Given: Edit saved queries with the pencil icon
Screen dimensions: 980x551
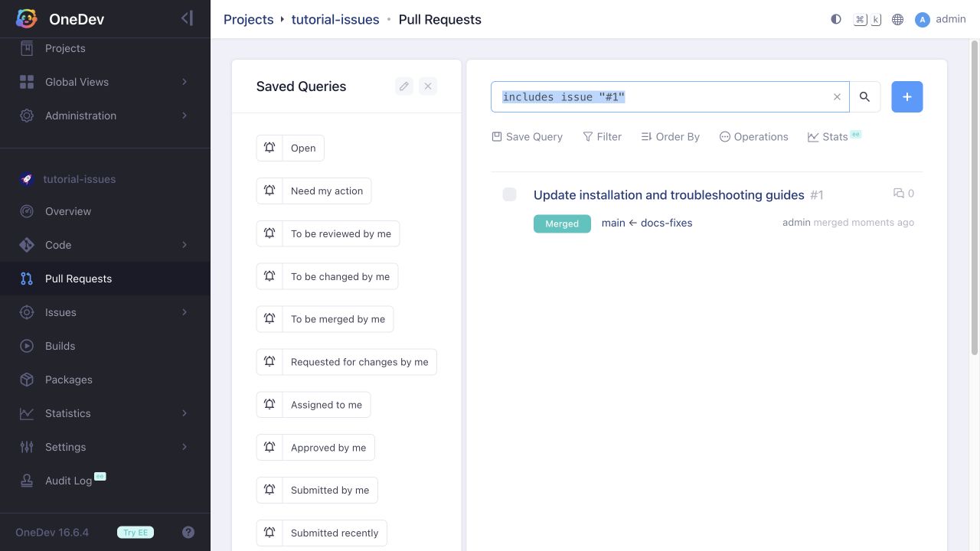Looking at the screenshot, I should (404, 86).
